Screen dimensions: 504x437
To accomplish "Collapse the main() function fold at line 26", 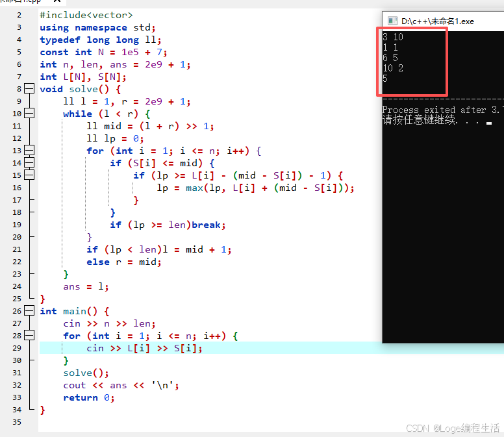I will [x=29, y=310].
